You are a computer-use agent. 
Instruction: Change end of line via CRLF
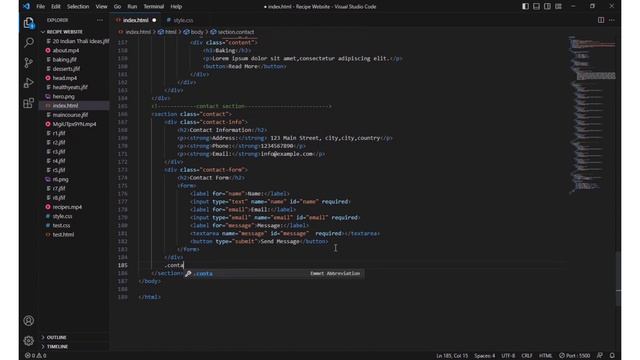click(x=527, y=356)
